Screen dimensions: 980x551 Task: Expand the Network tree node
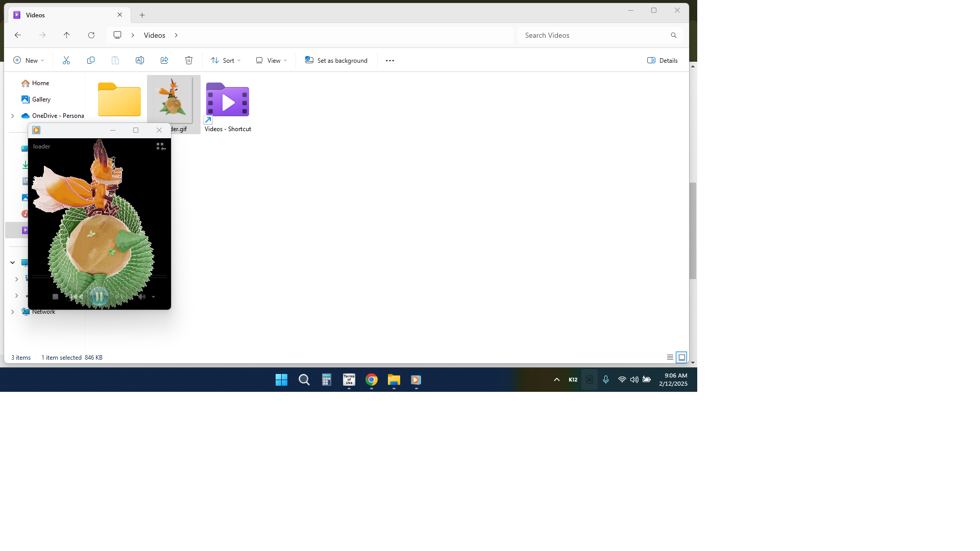[12, 312]
